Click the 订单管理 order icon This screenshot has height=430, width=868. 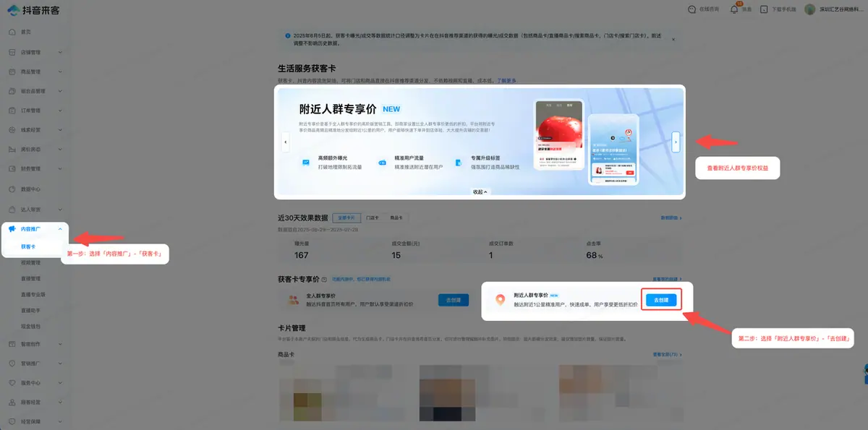(12, 111)
